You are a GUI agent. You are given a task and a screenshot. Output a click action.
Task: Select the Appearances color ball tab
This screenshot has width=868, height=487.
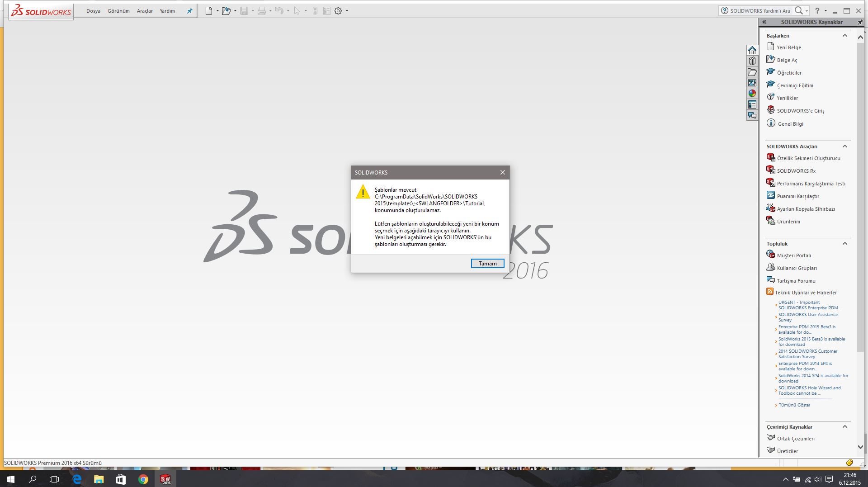click(x=752, y=94)
